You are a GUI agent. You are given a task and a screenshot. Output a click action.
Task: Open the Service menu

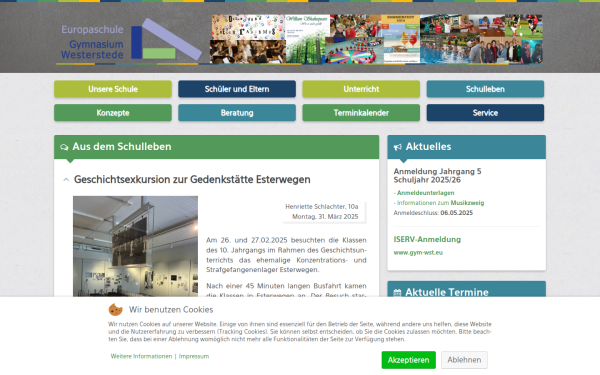485,112
